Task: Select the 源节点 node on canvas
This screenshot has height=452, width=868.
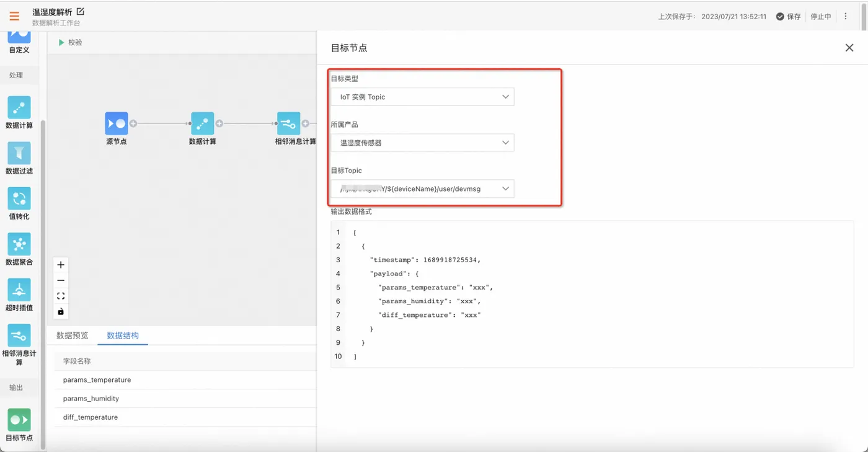Action: click(117, 123)
